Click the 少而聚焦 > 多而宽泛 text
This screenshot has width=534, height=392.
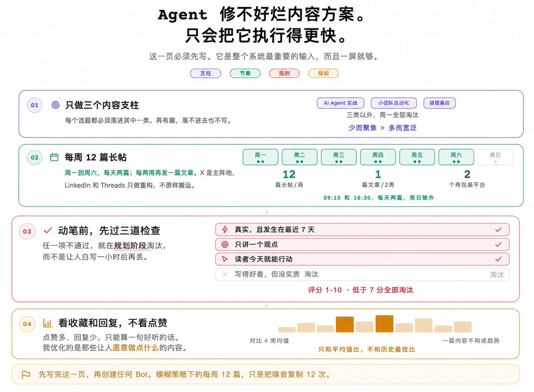tap(383, 128)
